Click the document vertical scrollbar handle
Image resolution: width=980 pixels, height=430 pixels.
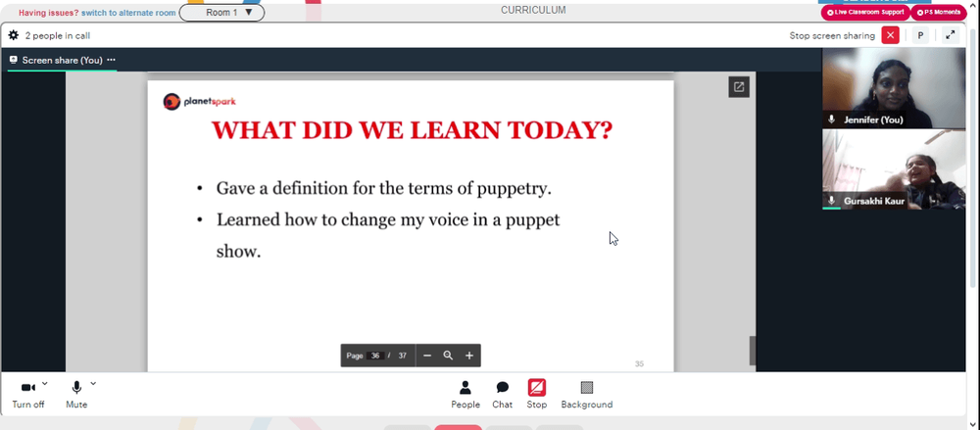tap(753, 351)
